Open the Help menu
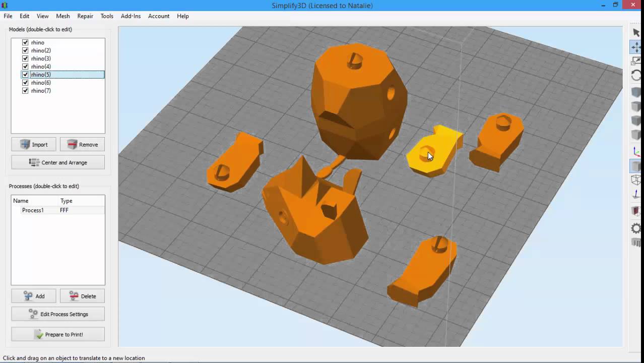644x363 pixels. 183,16
